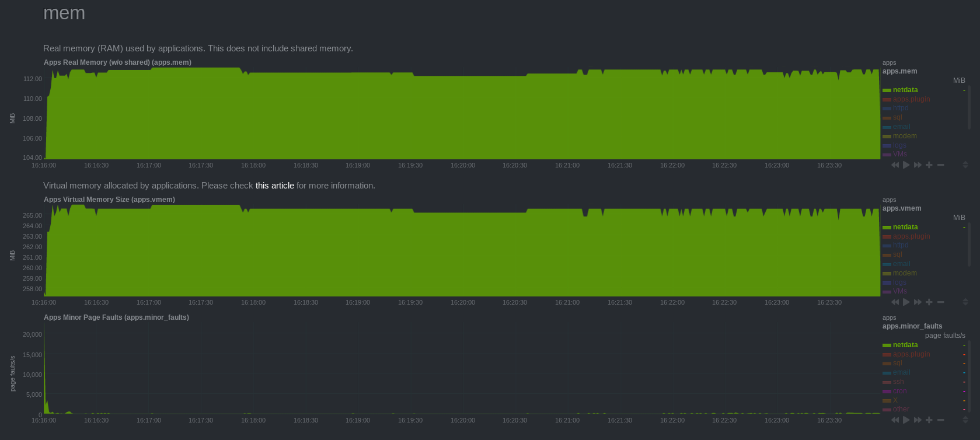Zoom out on the minor_faults chart

[941, 420]
